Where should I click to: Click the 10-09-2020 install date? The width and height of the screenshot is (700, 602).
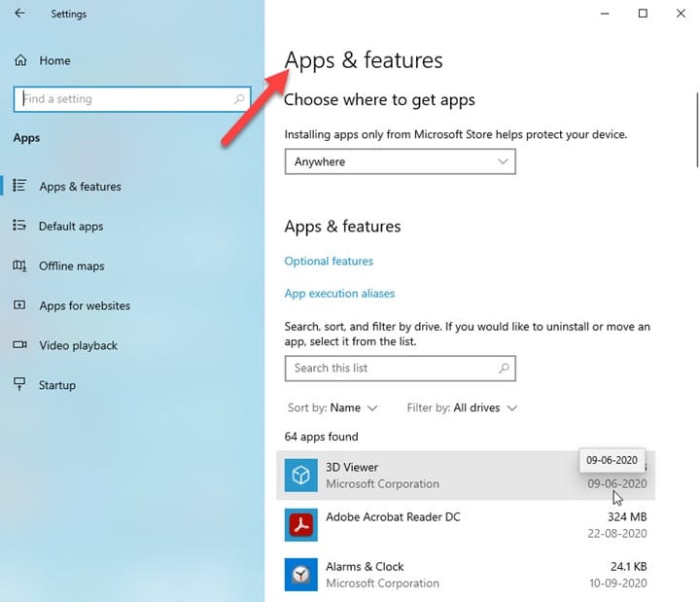(x=618, y=584)
